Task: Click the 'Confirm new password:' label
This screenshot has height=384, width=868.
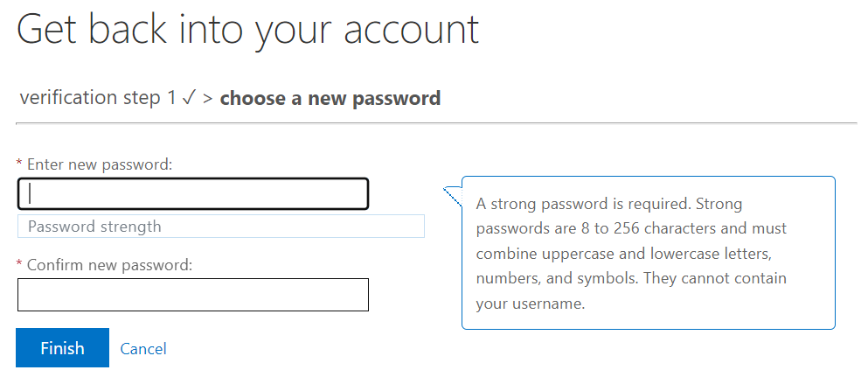Action: click(x=109, y=265)
